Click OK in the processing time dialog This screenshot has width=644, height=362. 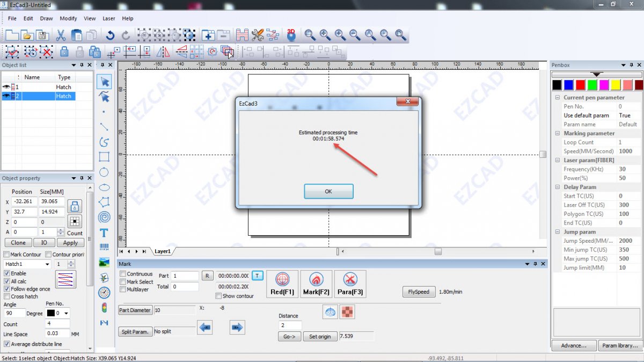(328, 191)
